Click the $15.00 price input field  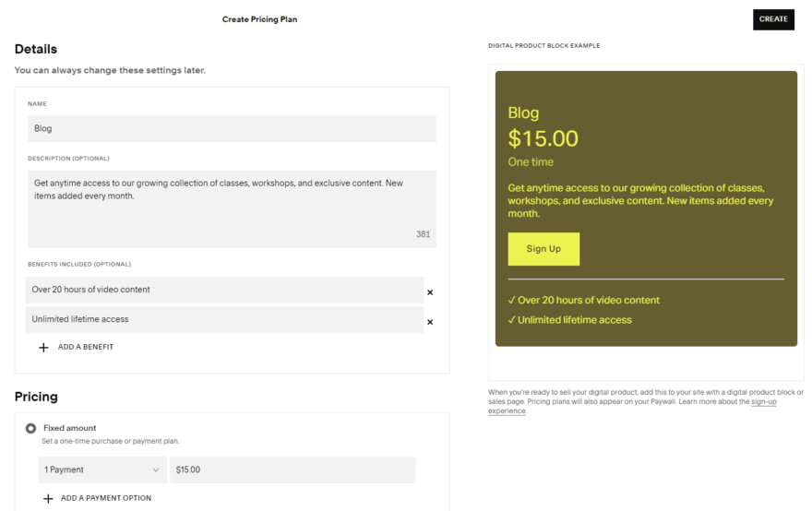[x=293, y=469]
